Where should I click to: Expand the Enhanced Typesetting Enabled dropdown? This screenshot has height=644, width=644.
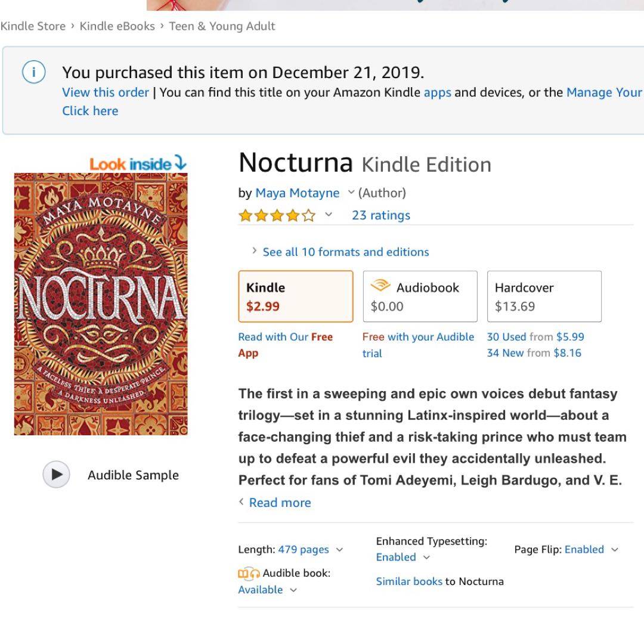pos(426,558)
